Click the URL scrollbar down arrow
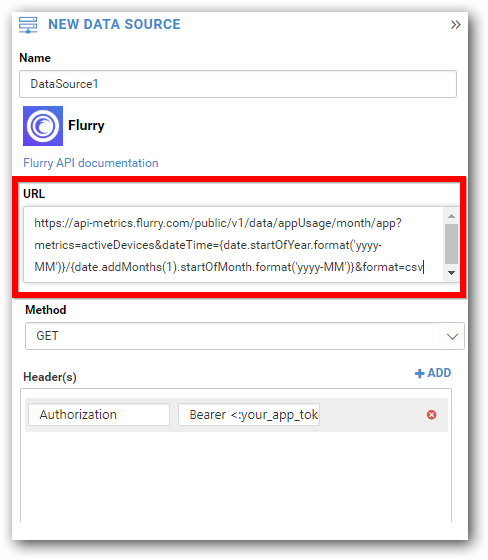 click(x=451, y=273)
